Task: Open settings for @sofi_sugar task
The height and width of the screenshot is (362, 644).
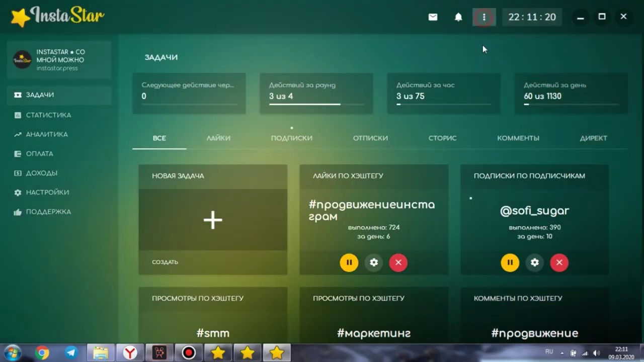Action: (x=534, y=262)
